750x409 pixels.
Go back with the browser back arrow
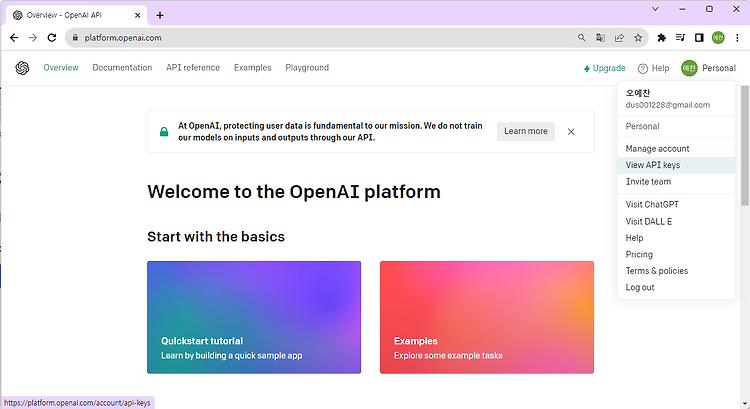click(x=14, y=38)
